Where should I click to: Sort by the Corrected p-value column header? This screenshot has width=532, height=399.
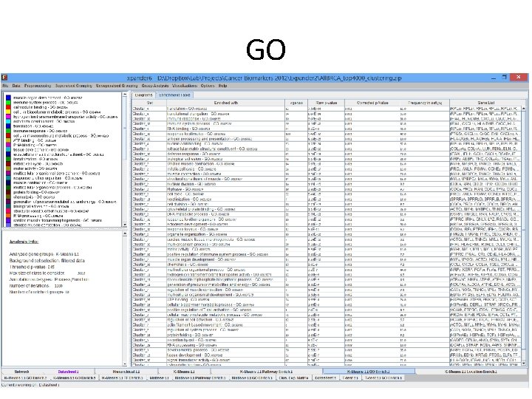tap(372, 103)
